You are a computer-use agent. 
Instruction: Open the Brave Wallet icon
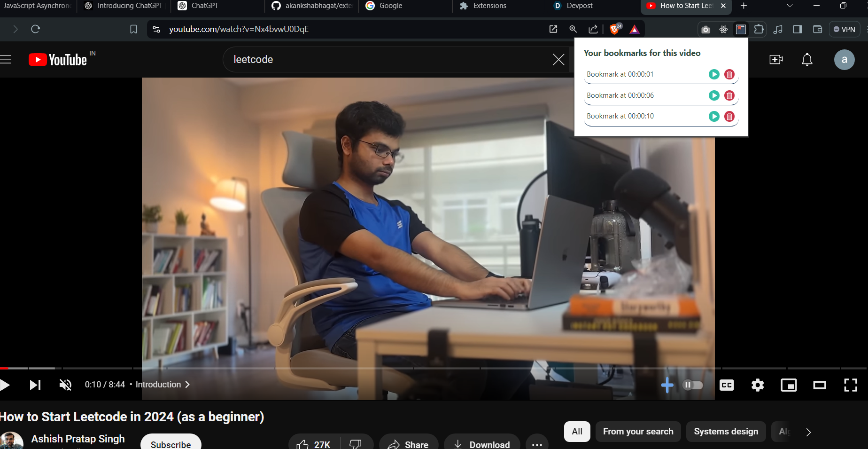(817, 29)
